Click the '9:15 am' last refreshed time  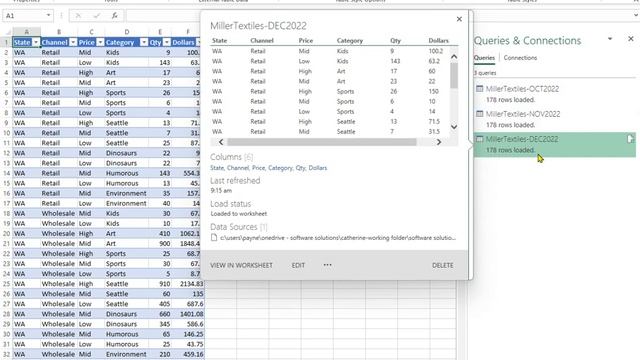(221, 191)
